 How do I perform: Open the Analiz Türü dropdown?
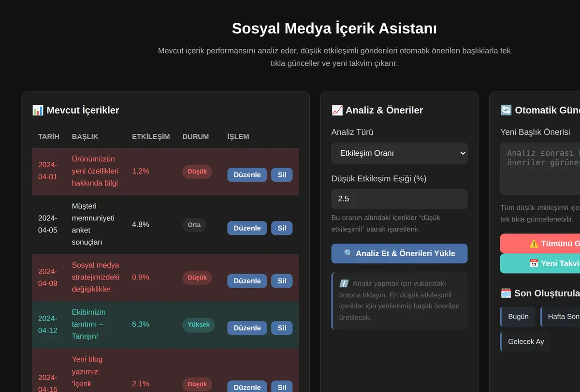point(399,153)
